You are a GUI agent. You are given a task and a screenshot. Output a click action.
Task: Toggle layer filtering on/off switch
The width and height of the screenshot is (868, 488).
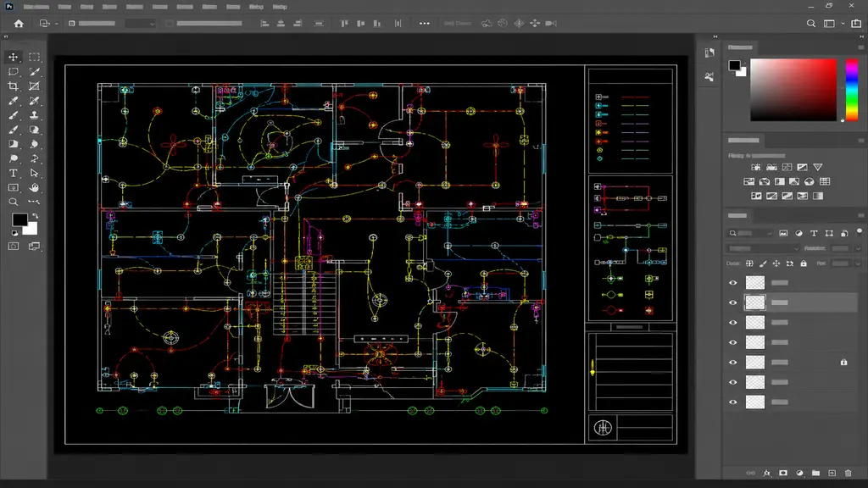[x=860, y=232]
